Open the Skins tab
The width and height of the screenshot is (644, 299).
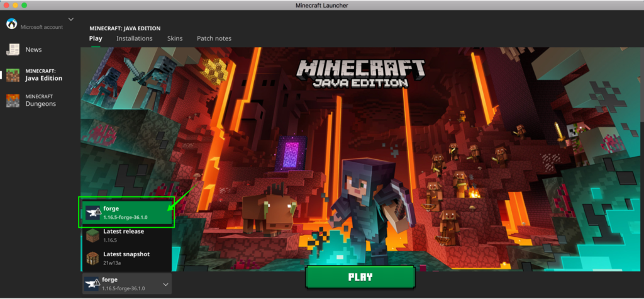coord(175,38)
